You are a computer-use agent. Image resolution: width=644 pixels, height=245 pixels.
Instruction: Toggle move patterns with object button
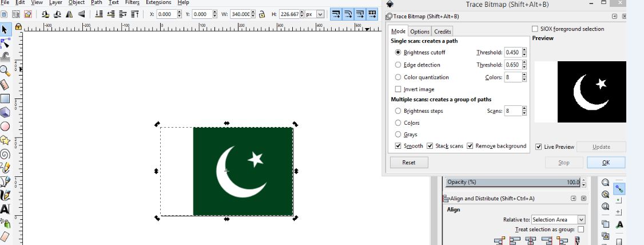(372, 14)
